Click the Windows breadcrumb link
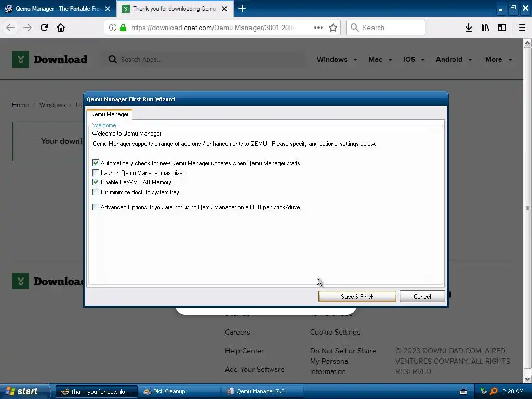 pos(52,105)
